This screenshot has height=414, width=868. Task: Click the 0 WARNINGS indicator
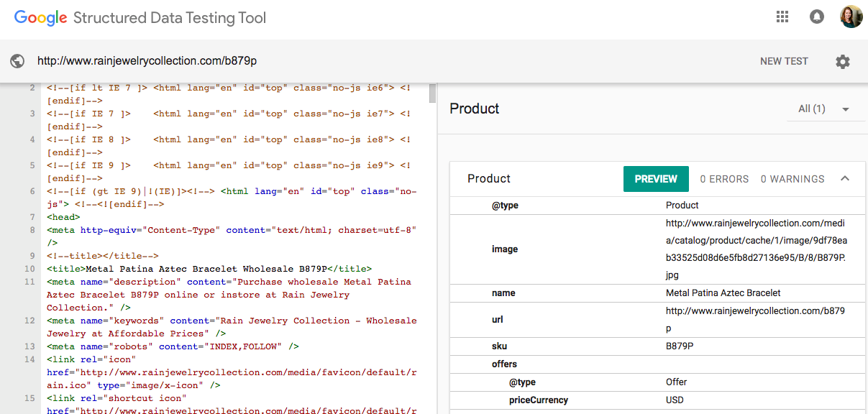(x=792, y=178)
